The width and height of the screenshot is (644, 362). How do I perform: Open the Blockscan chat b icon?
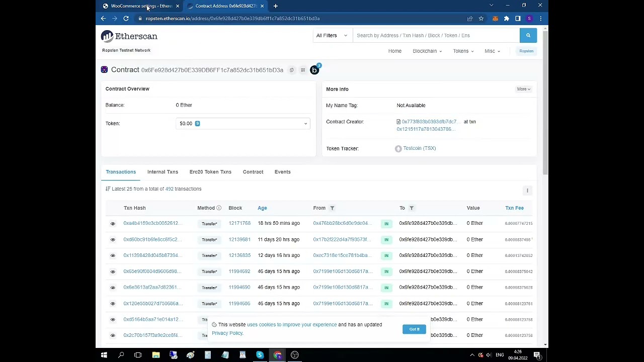click(314, 70)
